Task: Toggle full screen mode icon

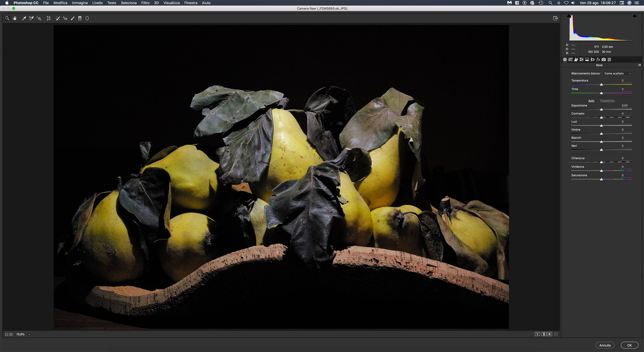Action: (555, 18)
